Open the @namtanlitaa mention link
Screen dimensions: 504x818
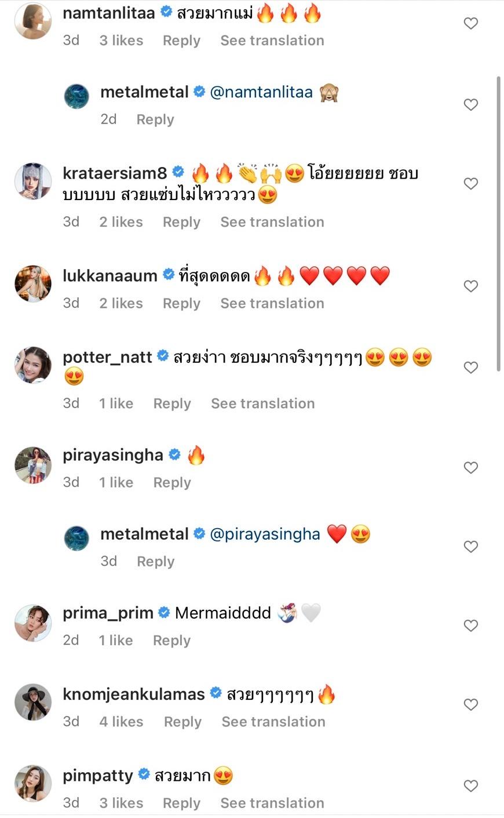261,92
